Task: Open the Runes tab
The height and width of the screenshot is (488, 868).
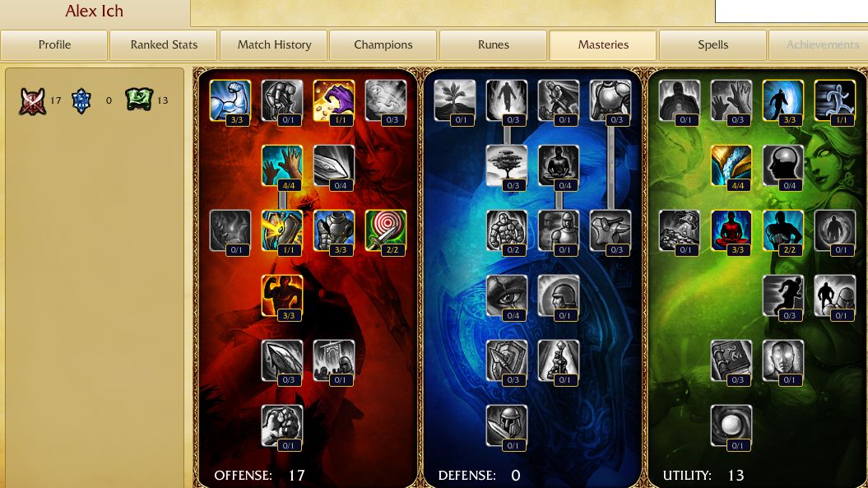Action: (493, 45)
